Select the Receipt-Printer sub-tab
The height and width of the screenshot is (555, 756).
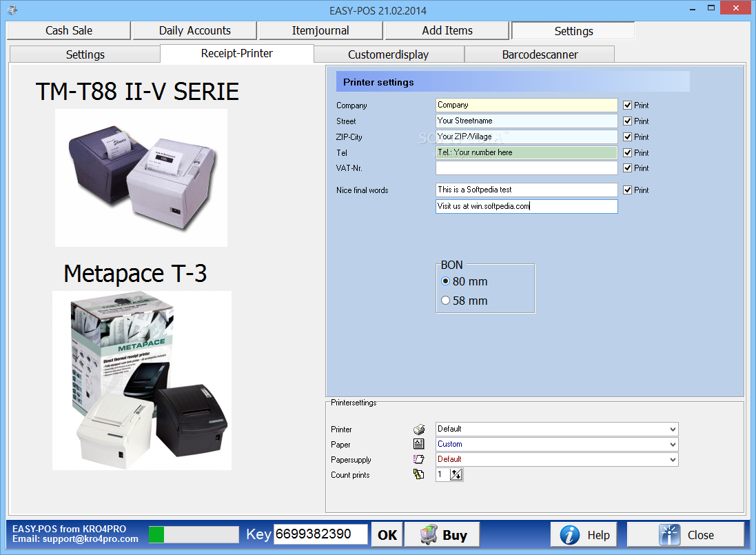click(x=237, y=54)
